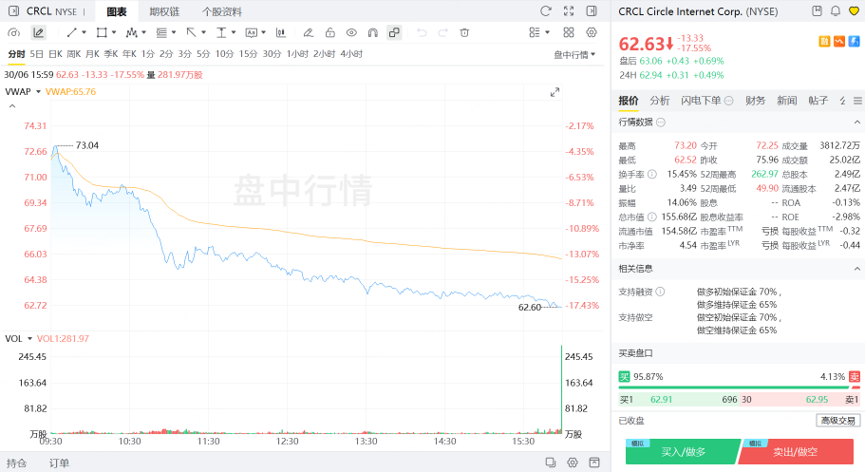This screenshot has width=865, height=472.
Task: Open the 新闻 tab
Action: click(787, 100)
